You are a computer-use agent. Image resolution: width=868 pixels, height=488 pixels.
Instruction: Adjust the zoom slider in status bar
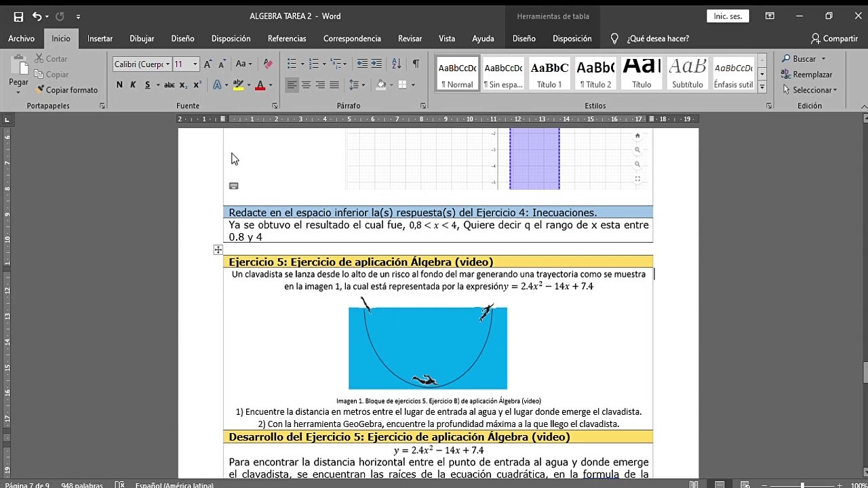802,485
